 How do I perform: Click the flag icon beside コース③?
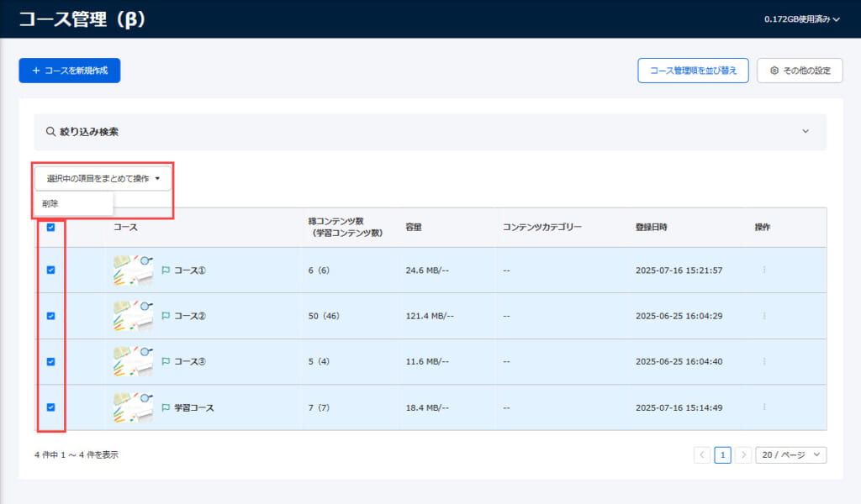166,361
